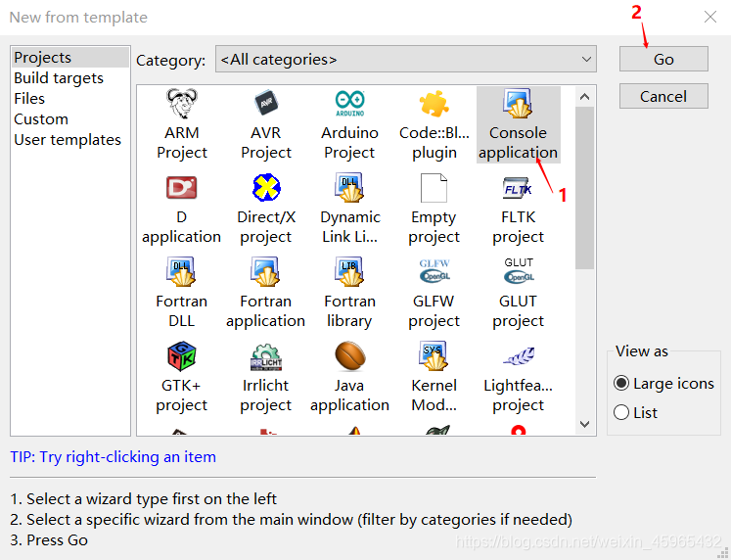
Task: Click the Go button
Action: 663,59
